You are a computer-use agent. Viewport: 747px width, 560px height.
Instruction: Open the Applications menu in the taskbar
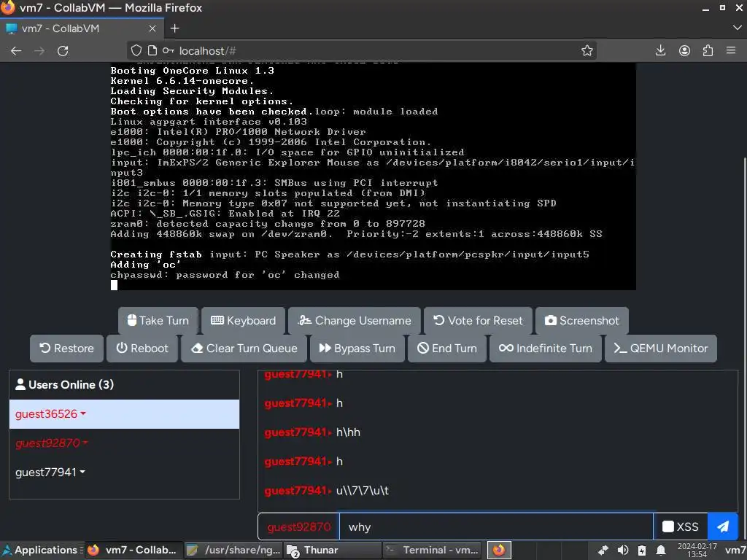point(42,550)
